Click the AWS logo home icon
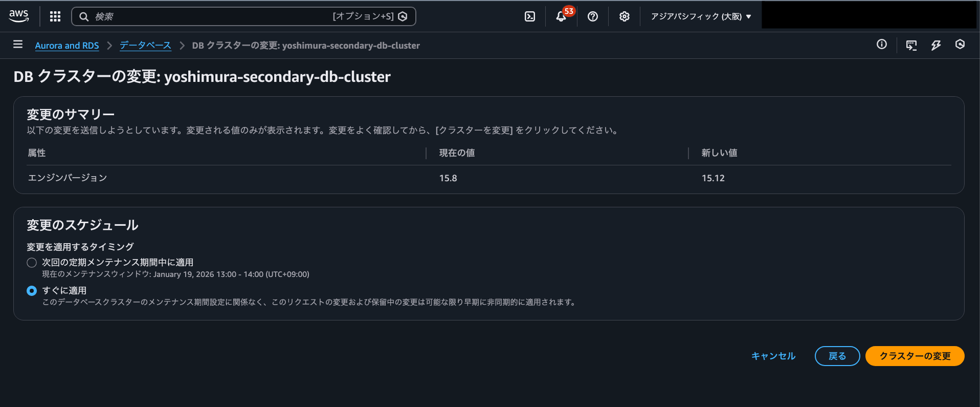Screen dimensions: 980x407 click(x=19, y=16)
